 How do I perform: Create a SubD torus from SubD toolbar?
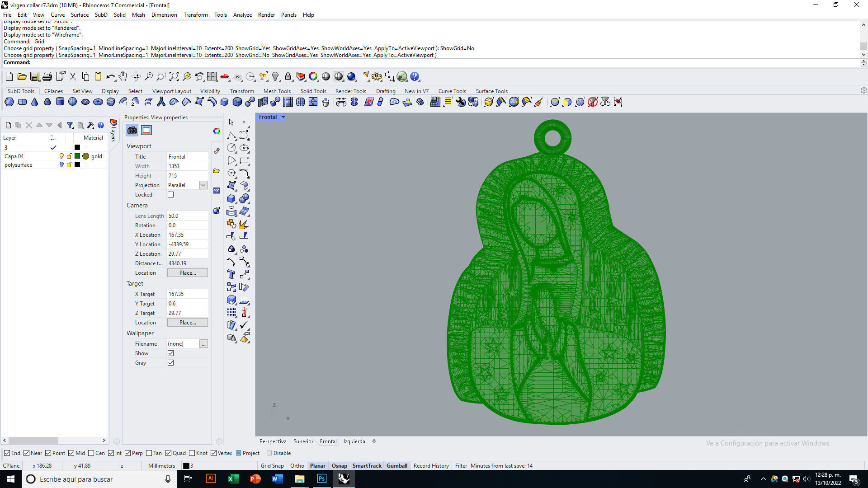click(98, 102)
